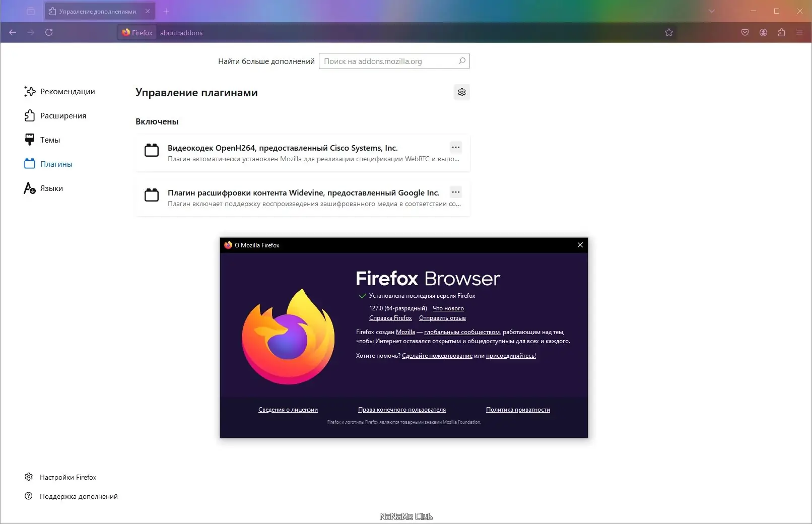Click the Firefox identity icon in address bar
This screenshot has width=812, height=524.
pos(137,33)
